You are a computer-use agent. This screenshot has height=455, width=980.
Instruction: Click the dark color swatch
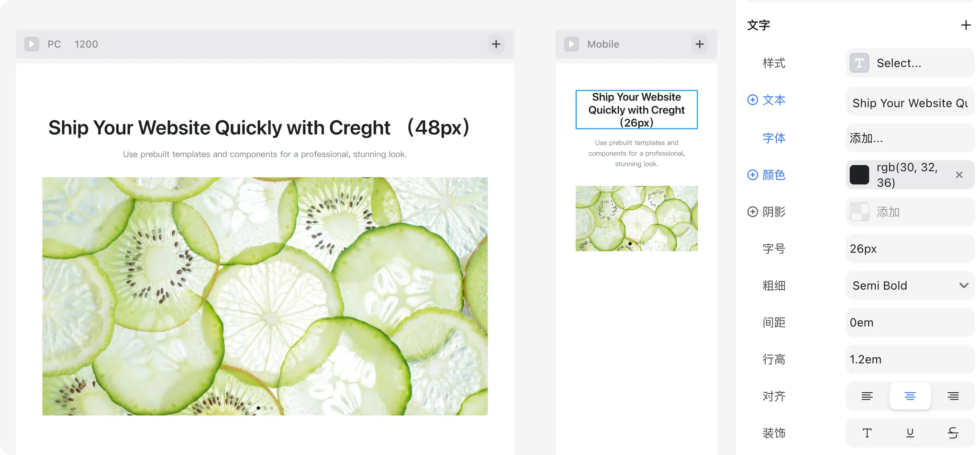(x=859, y=175)
